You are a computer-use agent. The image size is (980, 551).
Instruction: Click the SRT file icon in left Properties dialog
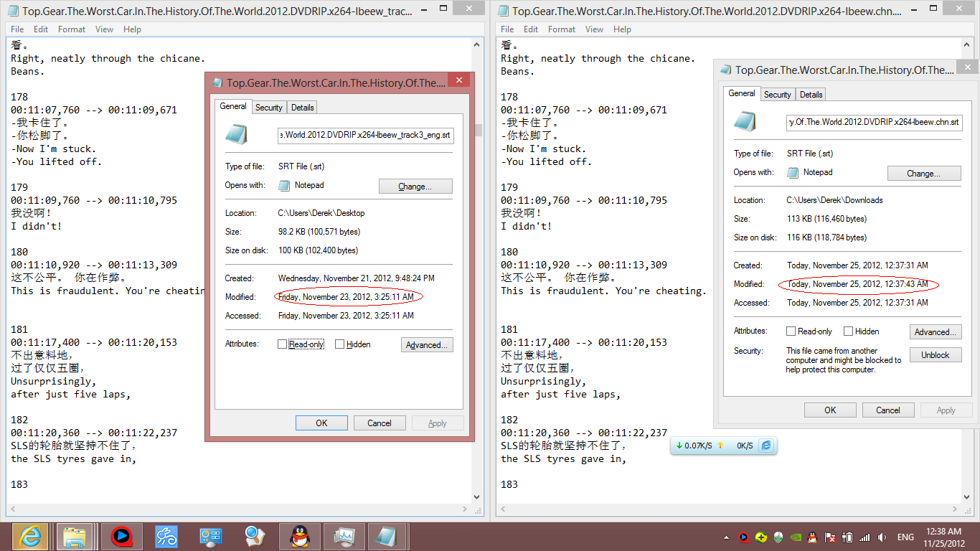237,134
